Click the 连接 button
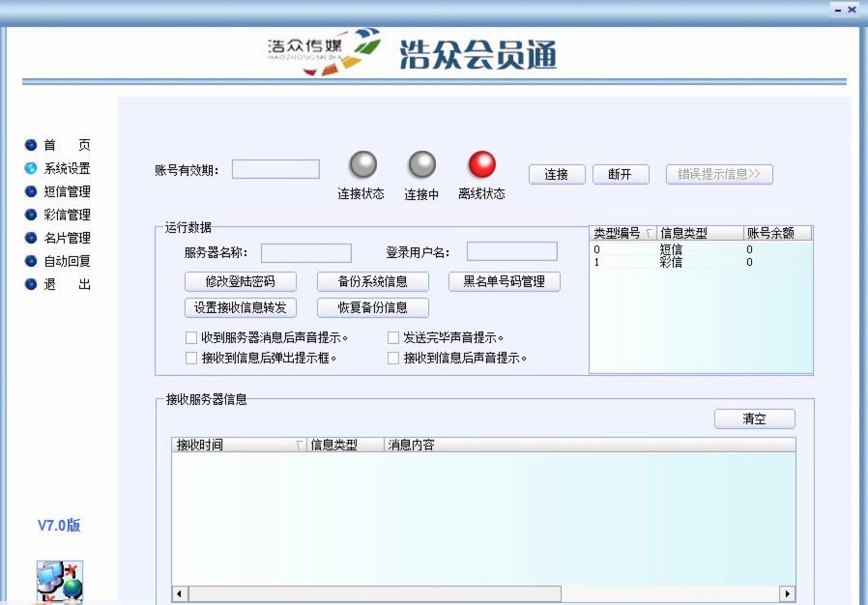 pyautogui.click(x=557, y=174)
